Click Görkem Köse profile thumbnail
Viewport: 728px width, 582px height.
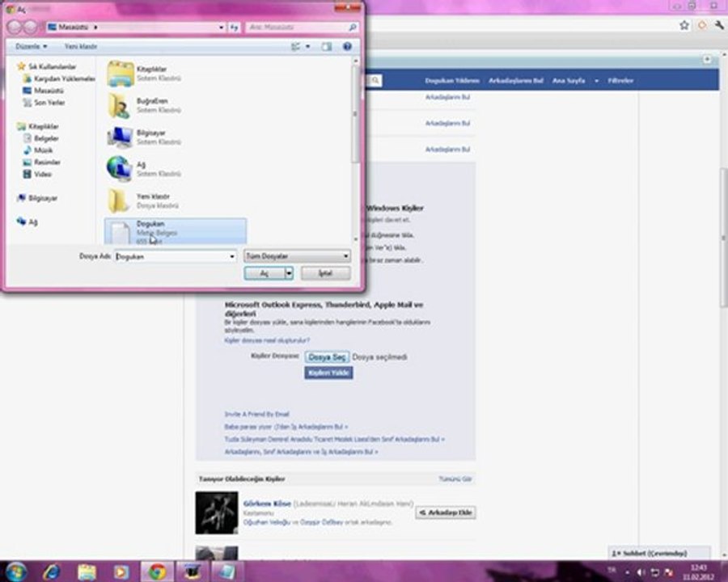217,512
